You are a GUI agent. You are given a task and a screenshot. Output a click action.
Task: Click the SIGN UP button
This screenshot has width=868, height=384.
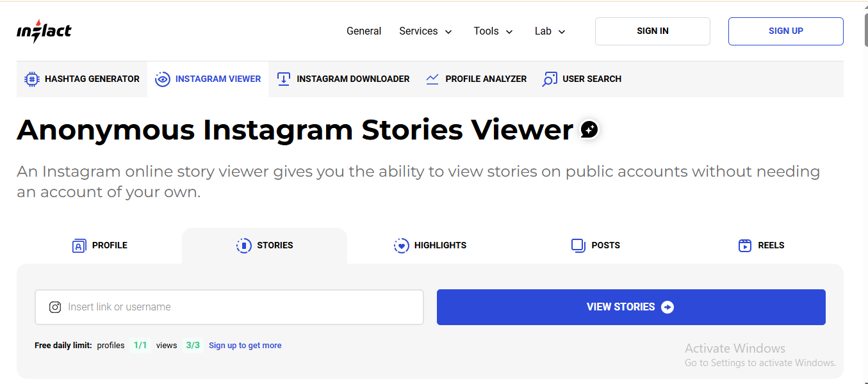point(786,31)
